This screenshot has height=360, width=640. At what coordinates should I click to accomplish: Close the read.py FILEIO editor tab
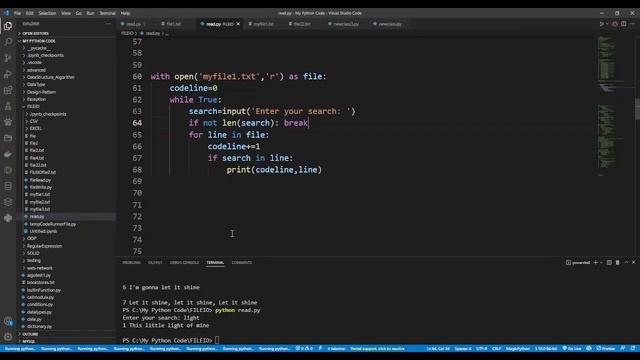coord(238,24)
